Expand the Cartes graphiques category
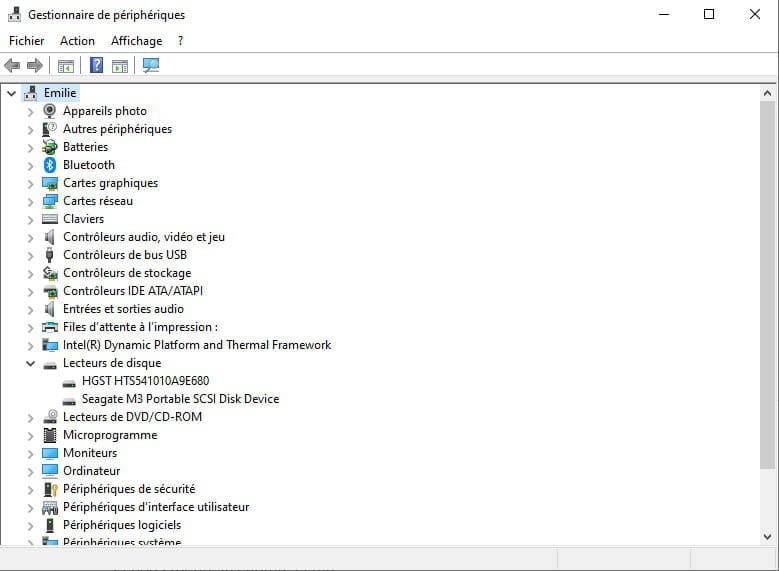Screen dimensions: 779x571 pos(30,183)
